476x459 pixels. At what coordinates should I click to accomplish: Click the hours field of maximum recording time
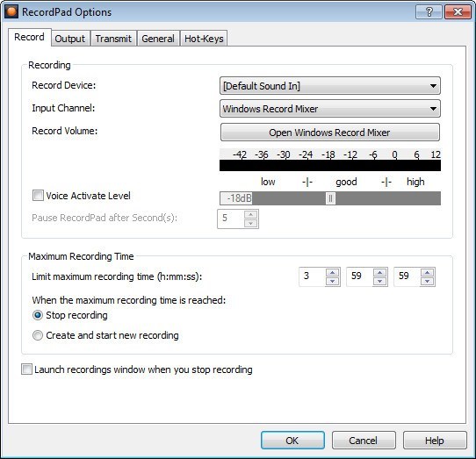(x=313, y=276)
